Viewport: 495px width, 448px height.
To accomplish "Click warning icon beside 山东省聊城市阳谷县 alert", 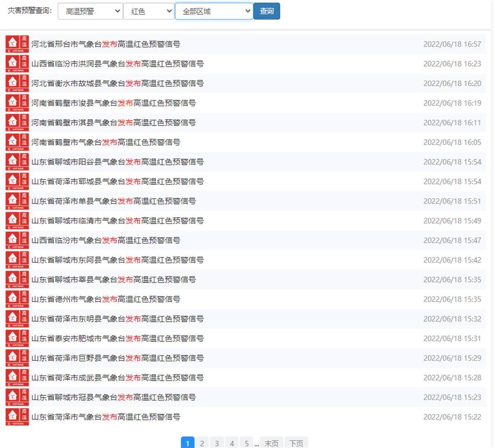I will coord(17,162).
